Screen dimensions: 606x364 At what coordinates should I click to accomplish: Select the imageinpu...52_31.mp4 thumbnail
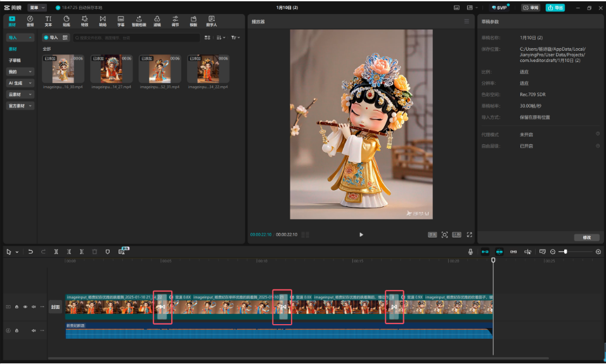160,69
